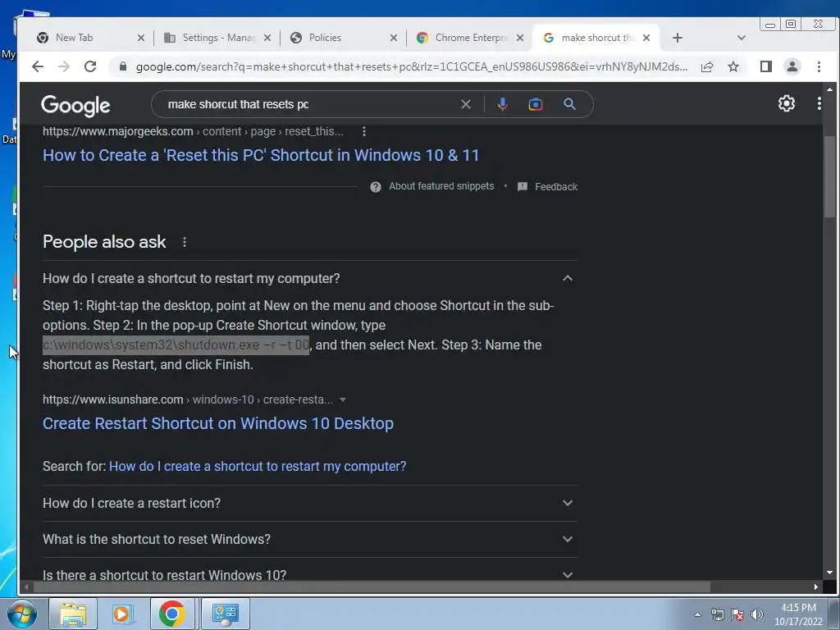Open the Windows Start orb
This screenshot has width=840, height=630.
22,614
